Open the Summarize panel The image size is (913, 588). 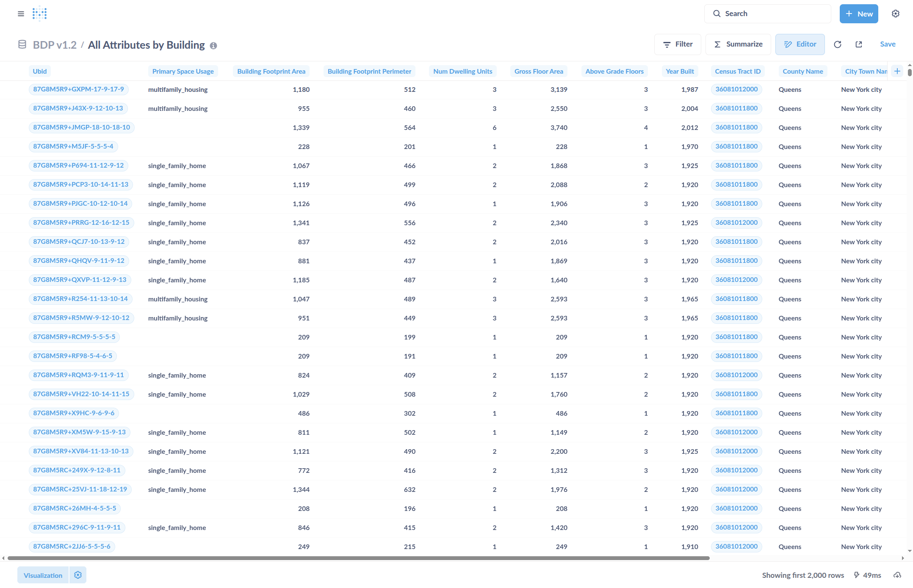738,44
